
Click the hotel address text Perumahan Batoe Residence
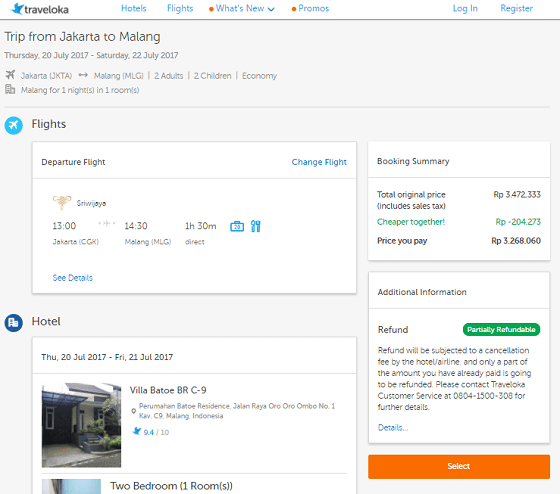pyautogui.click(x=237, y=411)
